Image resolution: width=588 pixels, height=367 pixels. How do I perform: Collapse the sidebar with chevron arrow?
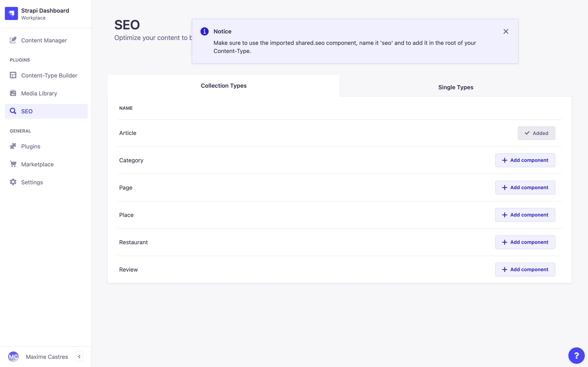click(x=79, y=357)
